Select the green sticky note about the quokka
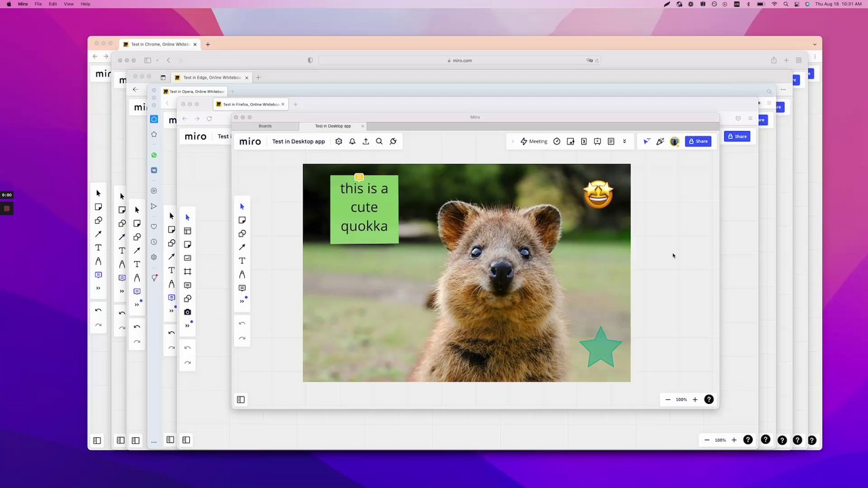 click(364, 209)
